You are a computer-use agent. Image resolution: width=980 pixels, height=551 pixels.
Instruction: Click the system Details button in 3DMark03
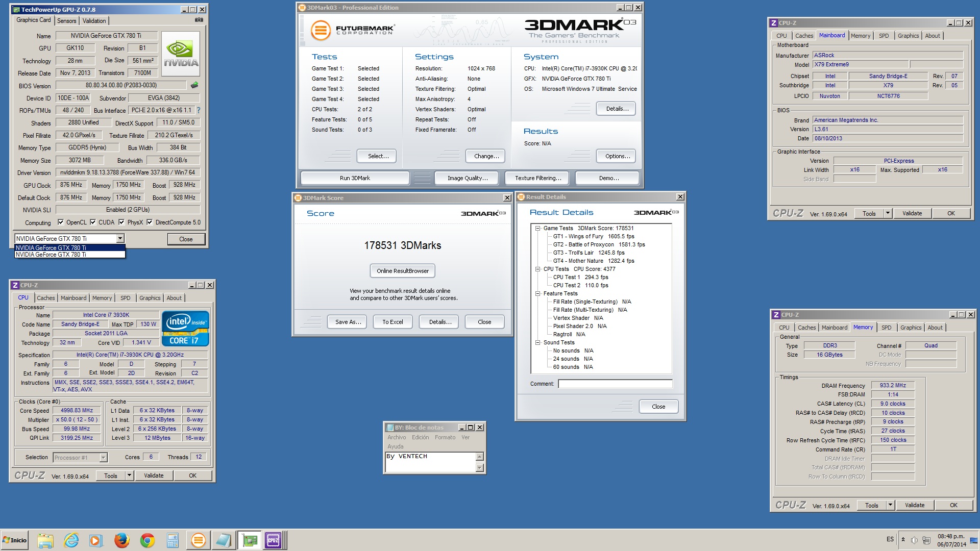click(617, 109)
